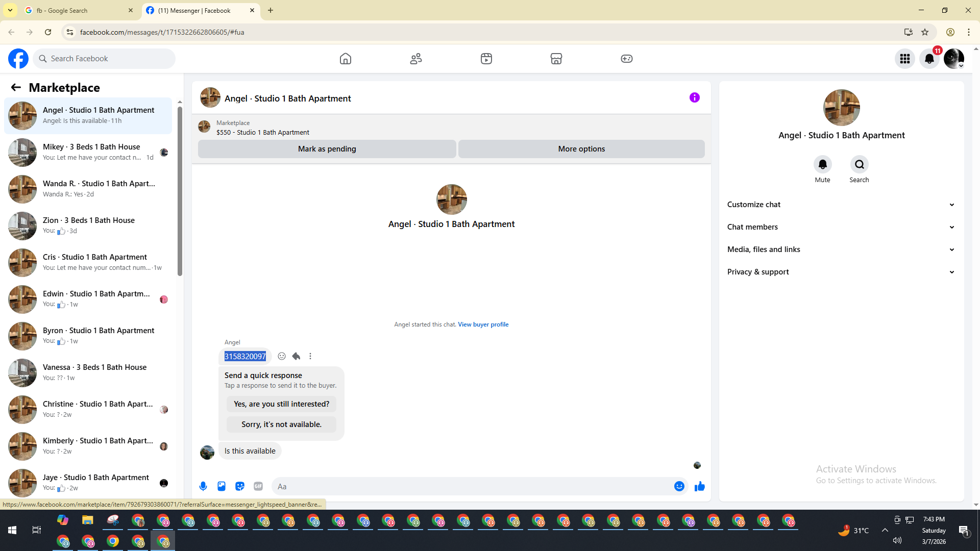This screenshot has width=980, height=551.
Task: Open Vanessa 3 Beds 1 Bath House chat
Action: (x=88, y=372)
